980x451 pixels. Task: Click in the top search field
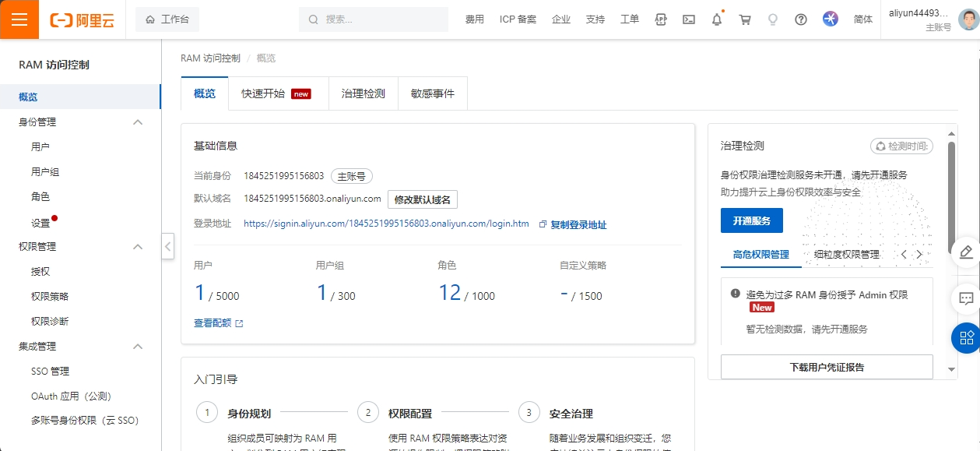click(x=381, y=19)
